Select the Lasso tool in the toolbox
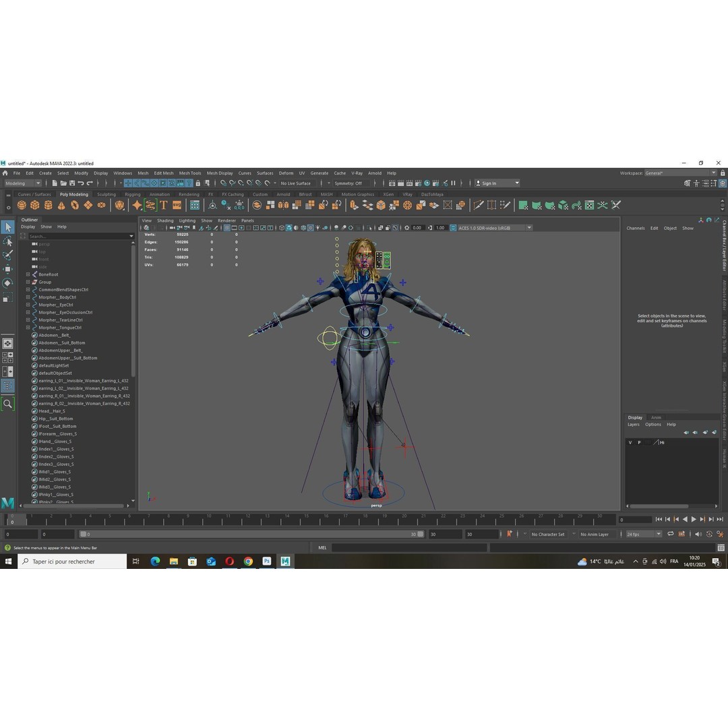This screenshot has height=728, width=728. coord(8,241)
